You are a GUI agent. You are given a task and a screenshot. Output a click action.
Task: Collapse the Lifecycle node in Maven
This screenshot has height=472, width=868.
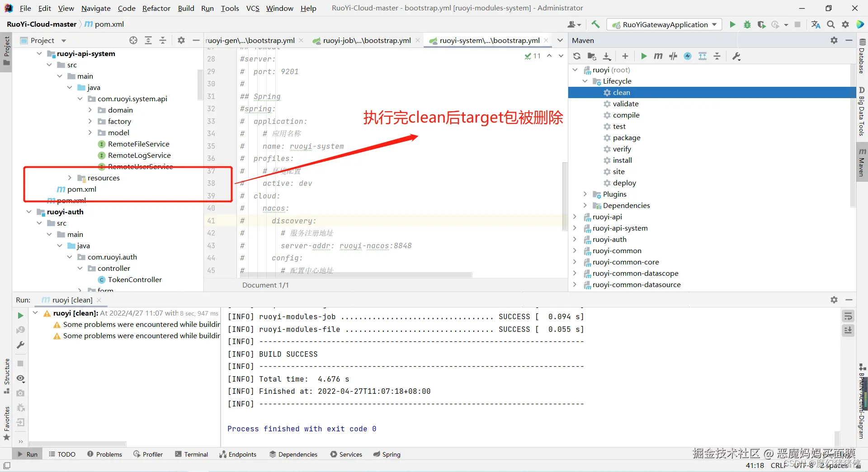coord(585,81)
